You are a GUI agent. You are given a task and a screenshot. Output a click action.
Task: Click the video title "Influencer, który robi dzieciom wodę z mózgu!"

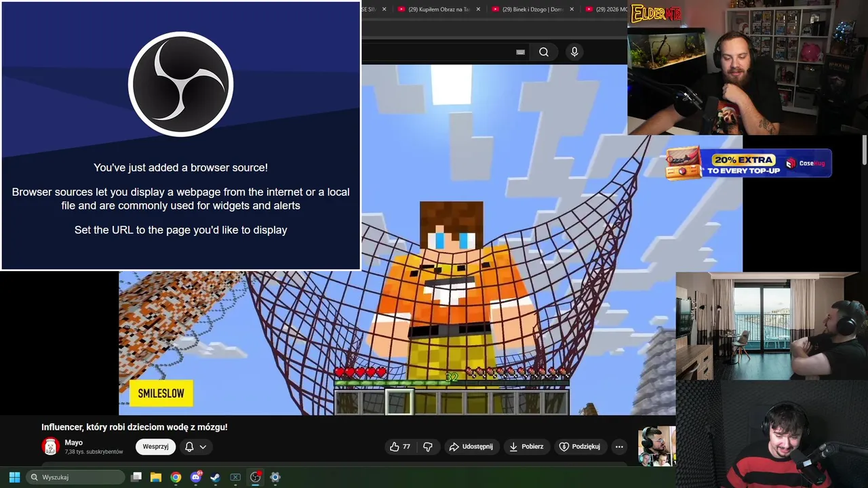click(x=134, y=427)
